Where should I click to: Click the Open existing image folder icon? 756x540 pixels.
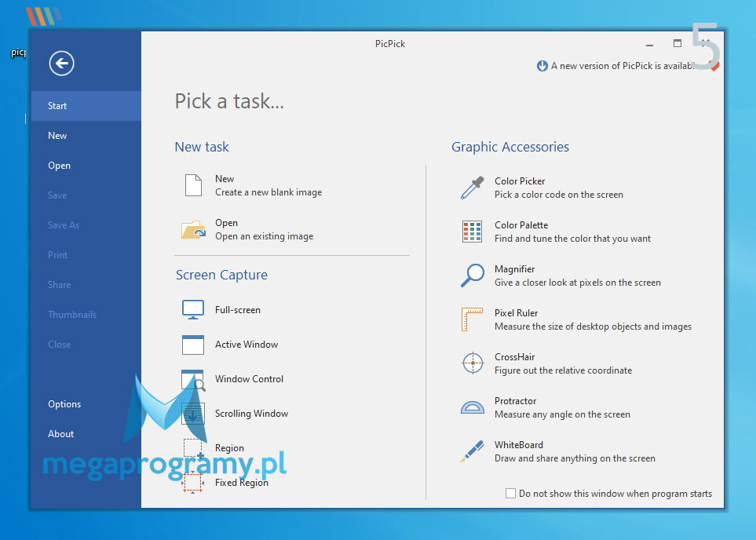[x=193, y=230]
